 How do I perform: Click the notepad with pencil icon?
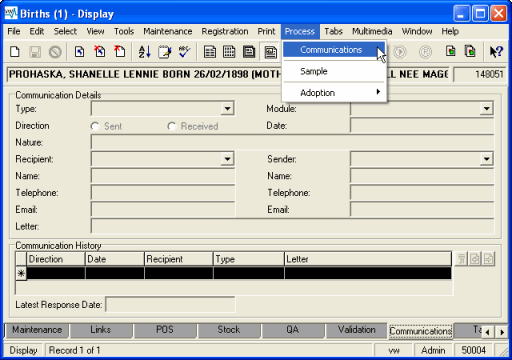click(165, 52)
